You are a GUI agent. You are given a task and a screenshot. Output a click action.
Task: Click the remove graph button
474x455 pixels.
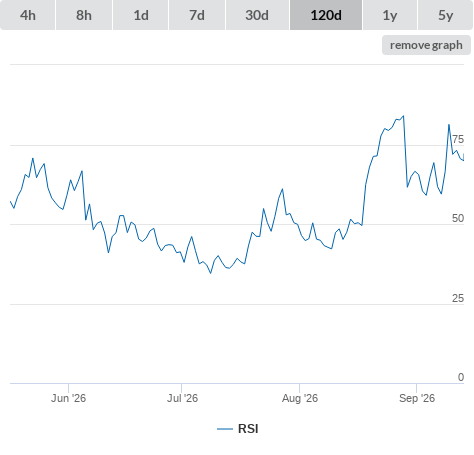pos(426,45)
